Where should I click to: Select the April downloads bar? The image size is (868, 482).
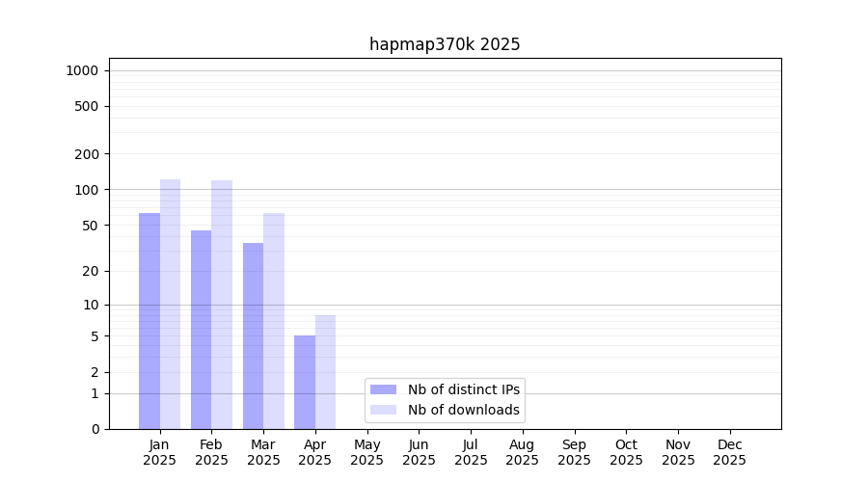click(325, 372)
